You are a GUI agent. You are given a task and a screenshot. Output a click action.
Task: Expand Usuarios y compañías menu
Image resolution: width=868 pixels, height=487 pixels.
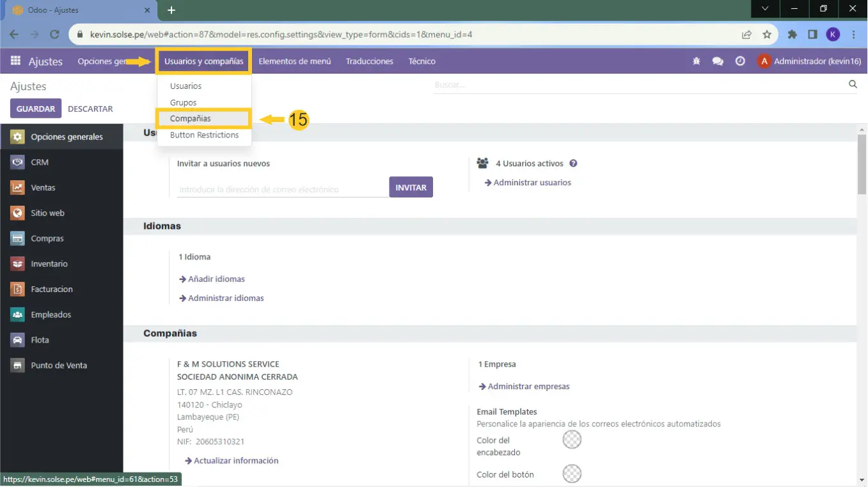[x=203, y=61]
